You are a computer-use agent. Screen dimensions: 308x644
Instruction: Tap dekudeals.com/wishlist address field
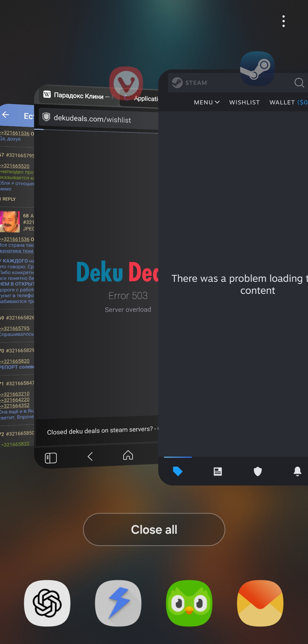tap(98, 119)
